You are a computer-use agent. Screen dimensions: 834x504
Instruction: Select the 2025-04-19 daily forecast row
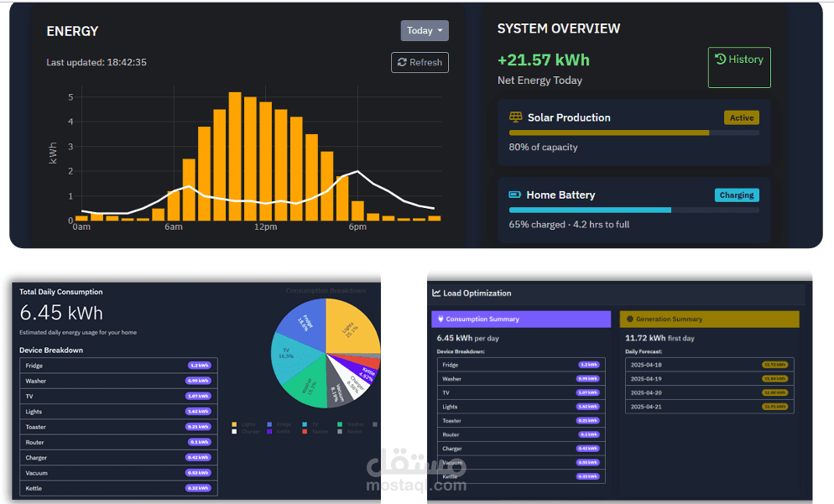click(x=710, y=378)
